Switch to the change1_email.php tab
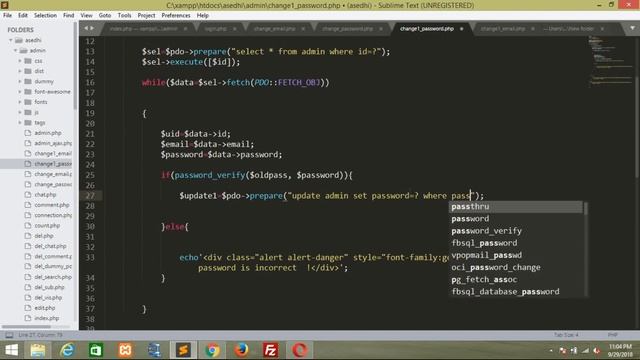Viewport: 640px width, 360px height. point(502,29)
